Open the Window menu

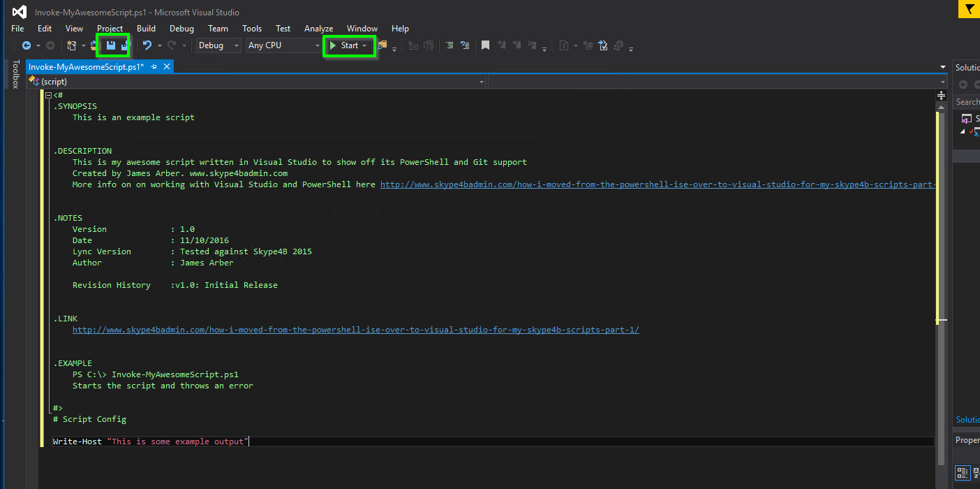[x=362, y=29]
